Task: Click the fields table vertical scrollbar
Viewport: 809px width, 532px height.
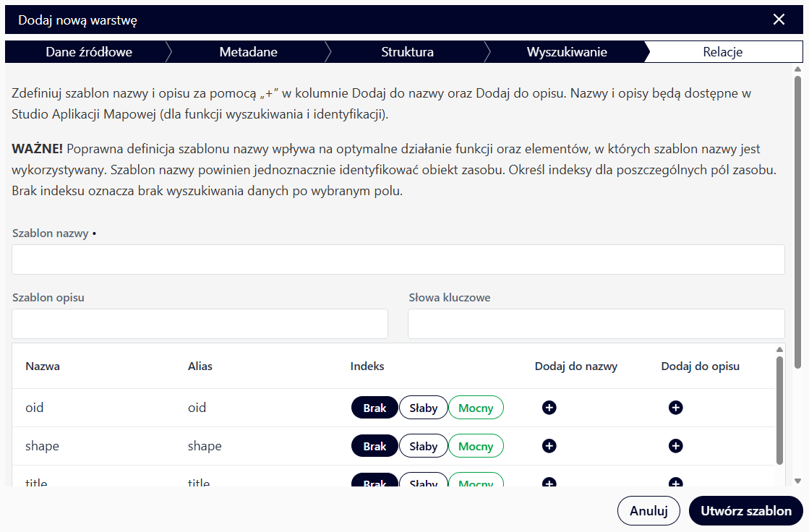Action: 779,412
